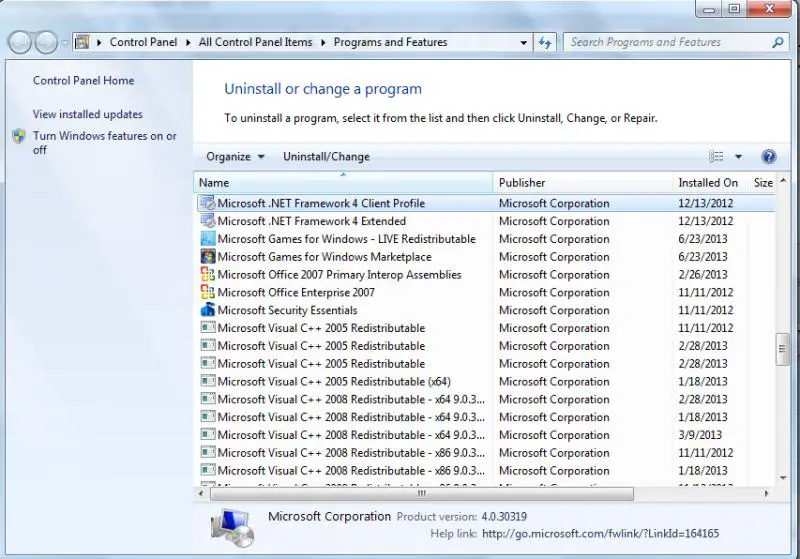The image size is (800, 559).
Task: Close the Programs and Features window
Action: click(769, 9)
